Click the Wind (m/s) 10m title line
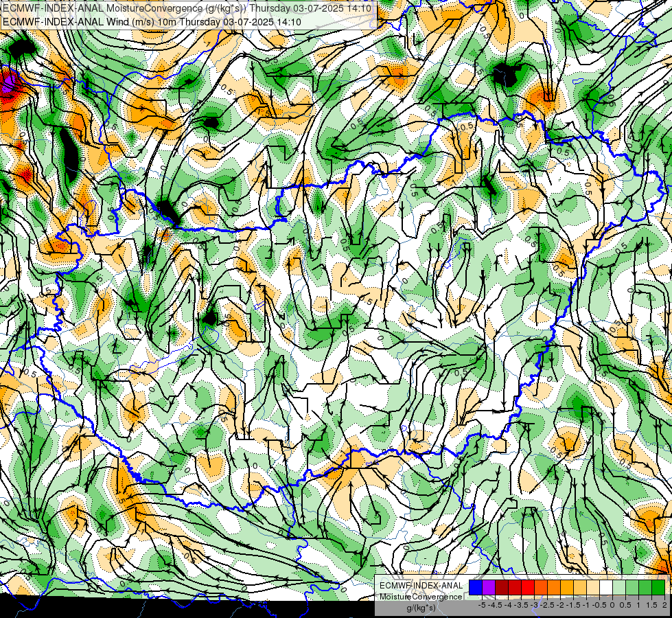This screenshot has height=618, width=672. click(152, 22)
